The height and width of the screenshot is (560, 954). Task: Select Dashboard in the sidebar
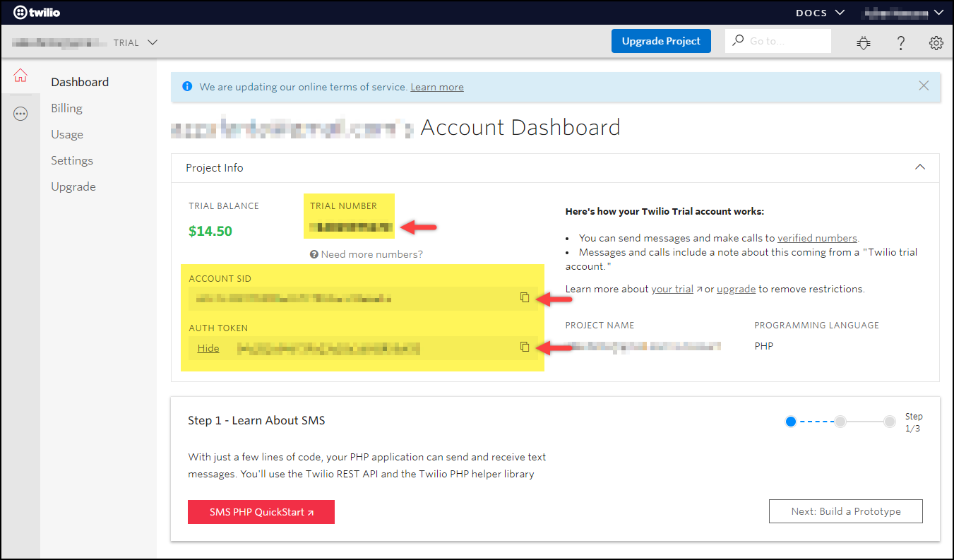[x=80, y=82]
